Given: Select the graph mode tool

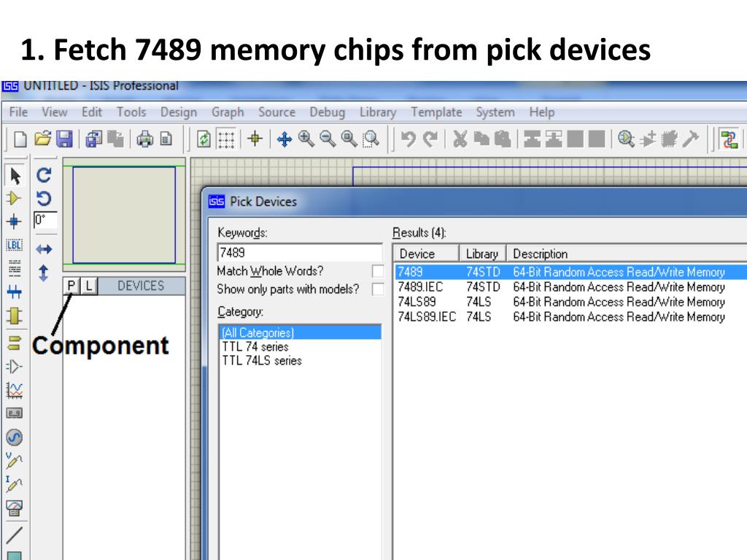Looking at the screenshot, I should [x=15, y=390].
